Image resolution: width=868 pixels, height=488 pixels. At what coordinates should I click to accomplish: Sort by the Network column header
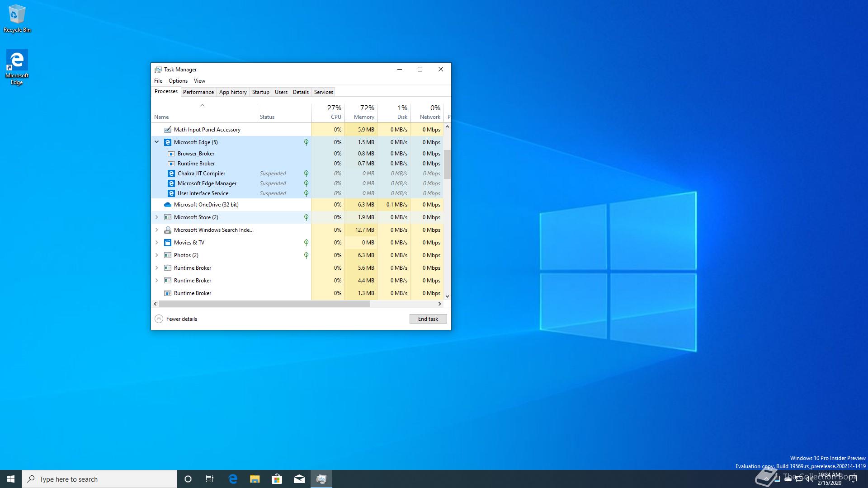coord(427,113)
